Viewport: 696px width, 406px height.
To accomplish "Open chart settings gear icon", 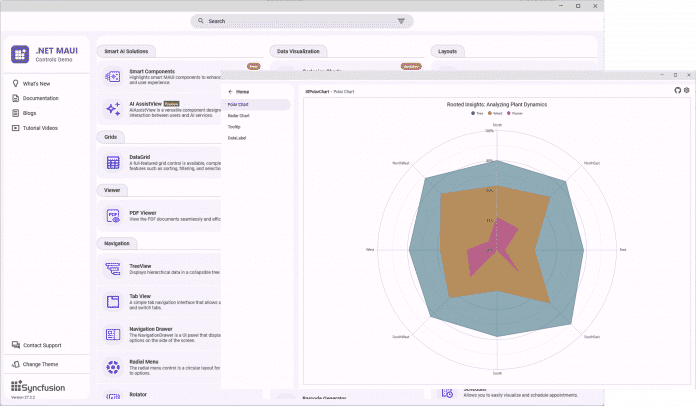I will [x=685, y=91].
